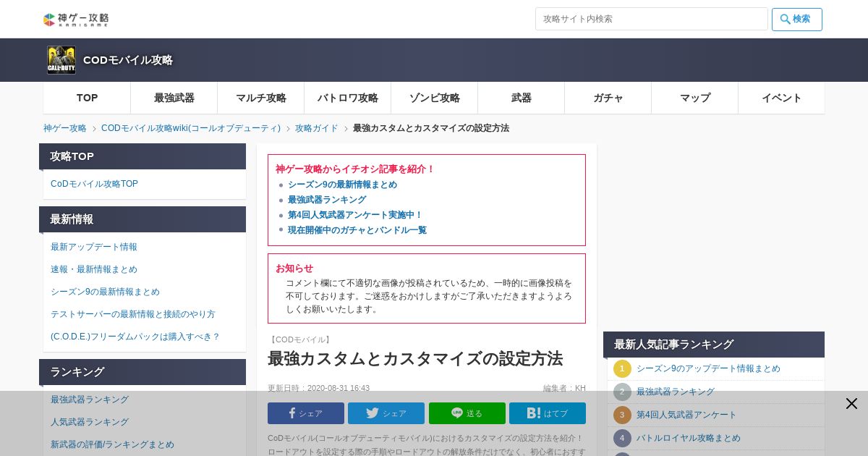Image resolution: width=868 pixels, height=456 pixels.
Task: Open rank 4 バトルロイヤル攻略まとめ
Action: tap(689, 438)
